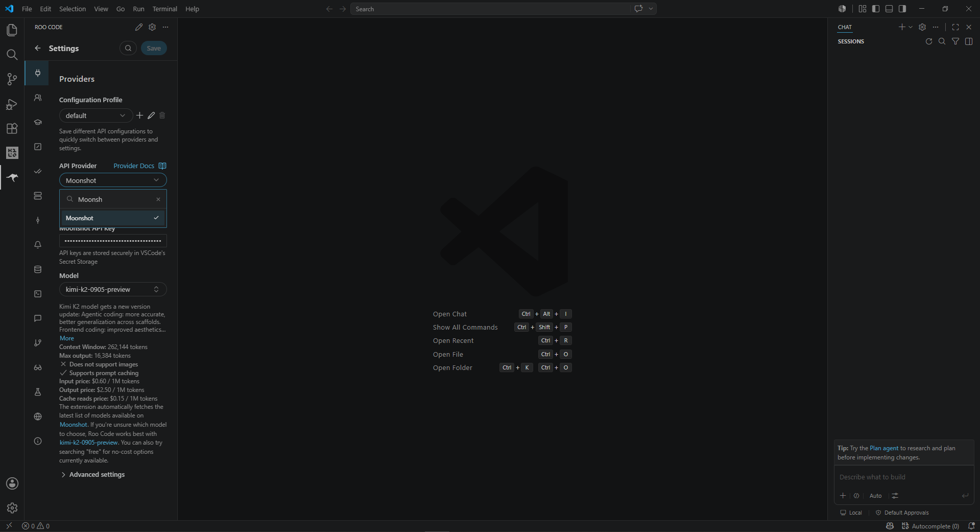Open Customize Layout in title bar

coord(863,9)
